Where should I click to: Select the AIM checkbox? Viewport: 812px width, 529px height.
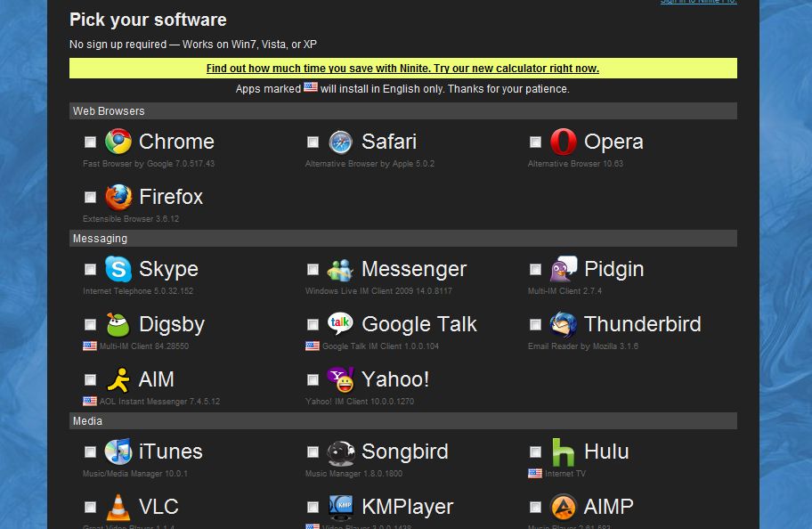pyautogui.click(x=90, y=380)
